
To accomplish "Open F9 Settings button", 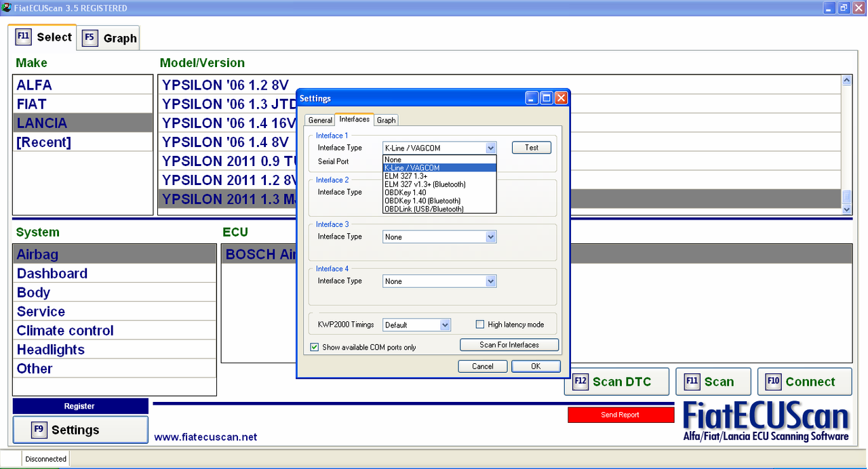I will click(x=80, y=430).
